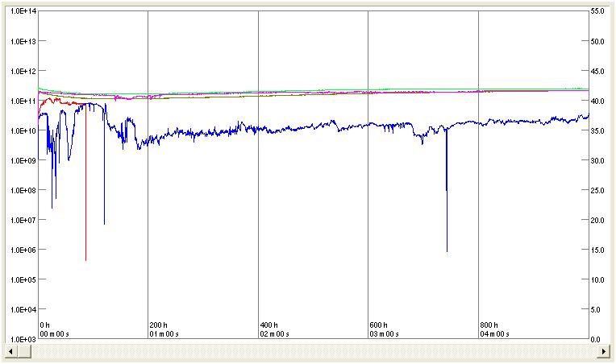This screenshot has width=616, height=364.
Task: Click the 1.0E+10 left axis label
Action: [23, 130]
